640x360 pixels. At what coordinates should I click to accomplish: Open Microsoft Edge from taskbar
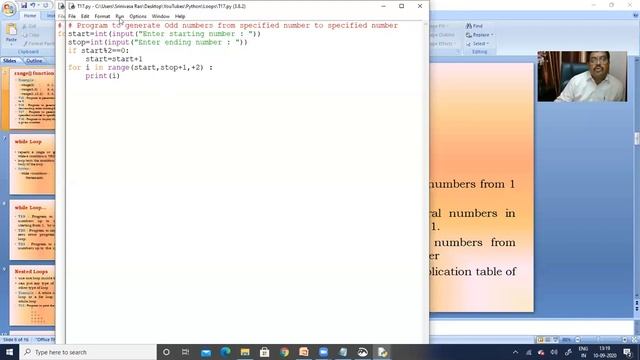pos(225,352)
